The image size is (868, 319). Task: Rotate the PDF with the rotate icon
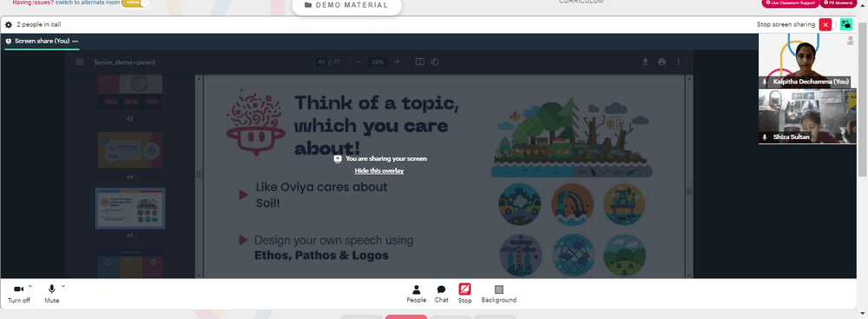(435, 62)
